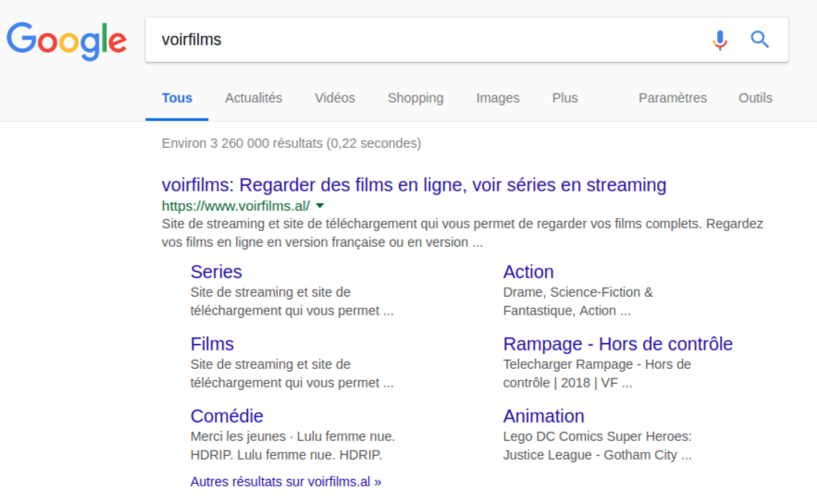
Task: Go to the Shopping tab
Action: click(x=415, y=98)
